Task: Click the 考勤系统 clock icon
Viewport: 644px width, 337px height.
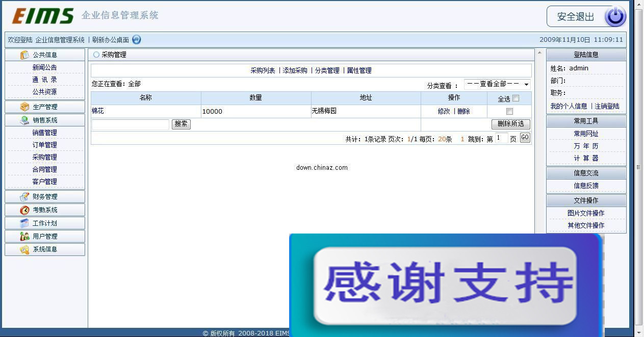Action: point(24,210)
